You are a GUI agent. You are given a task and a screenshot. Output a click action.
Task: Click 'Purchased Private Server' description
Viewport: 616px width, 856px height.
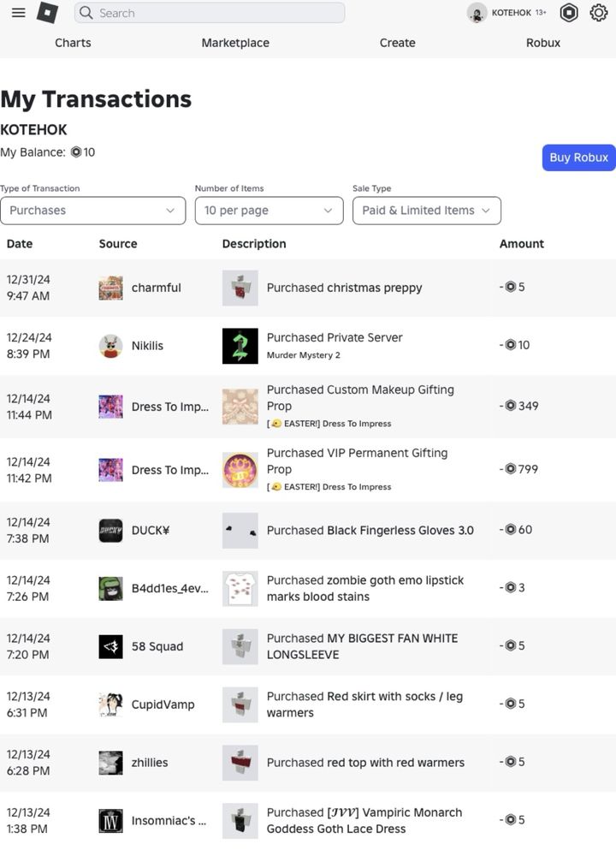click(x=335, y=337)
